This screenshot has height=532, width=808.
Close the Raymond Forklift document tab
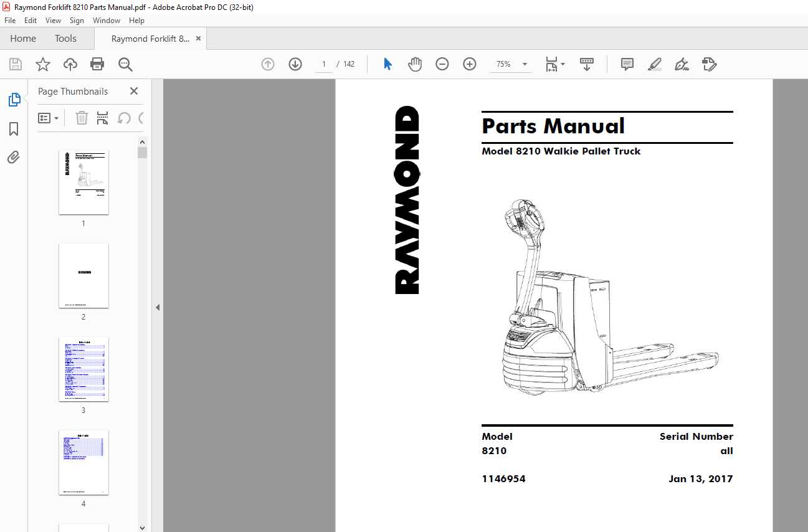[198, 38]
